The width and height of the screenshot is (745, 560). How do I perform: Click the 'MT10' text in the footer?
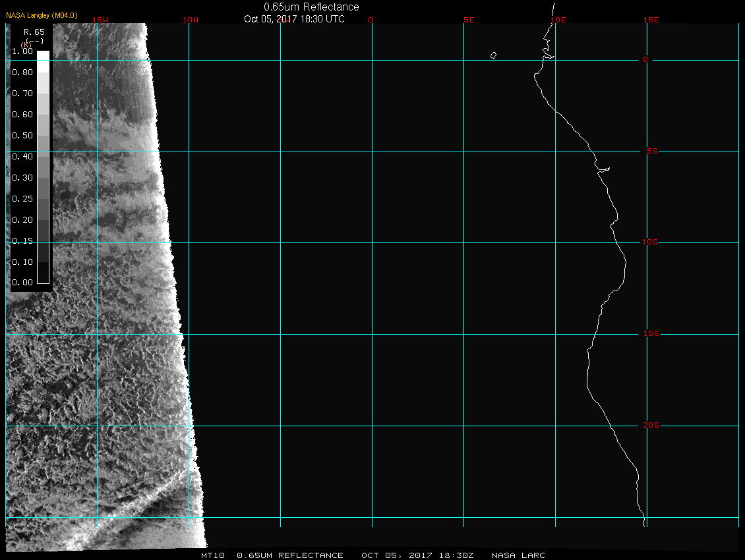coord(212,555)
